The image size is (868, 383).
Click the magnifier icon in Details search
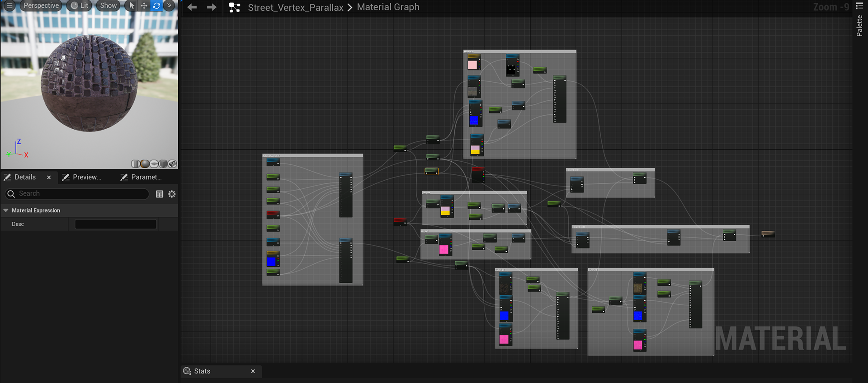[11, 194]
